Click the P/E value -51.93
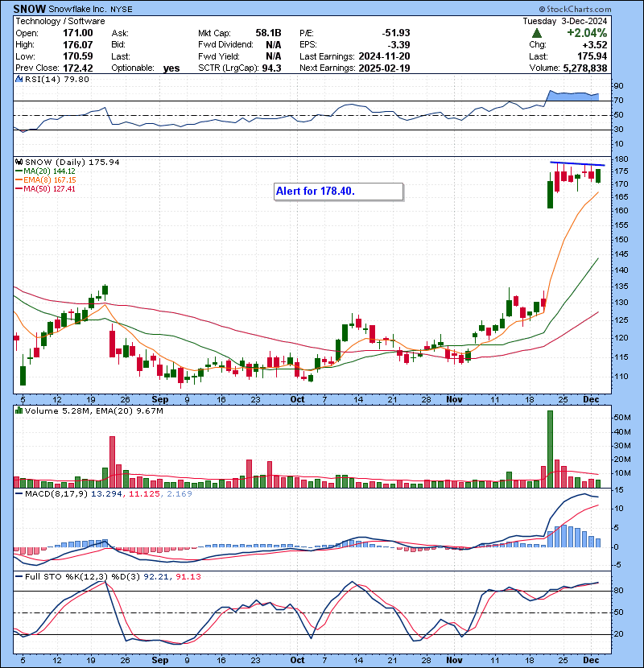The height and width of the screenshot is (668, 644). (396, 33)
